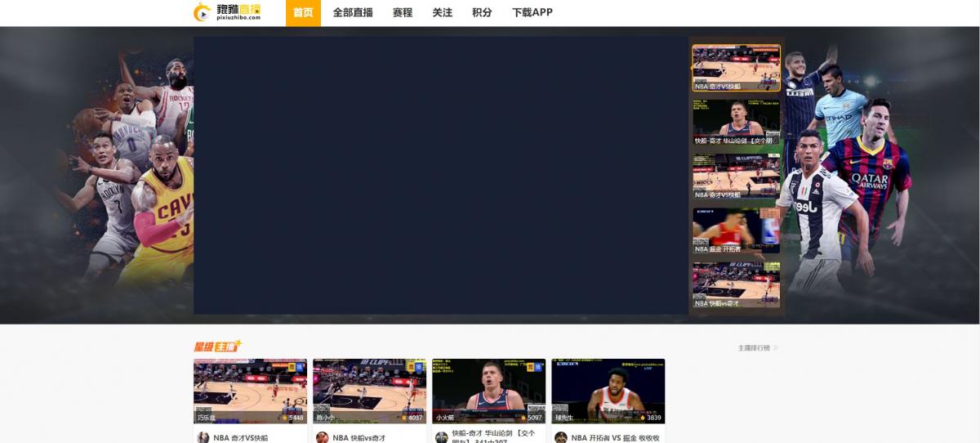The width and height of the screenshot is (980, 443).
Task: Click the pixiuzhibo site logo
Action: [227, 12]
